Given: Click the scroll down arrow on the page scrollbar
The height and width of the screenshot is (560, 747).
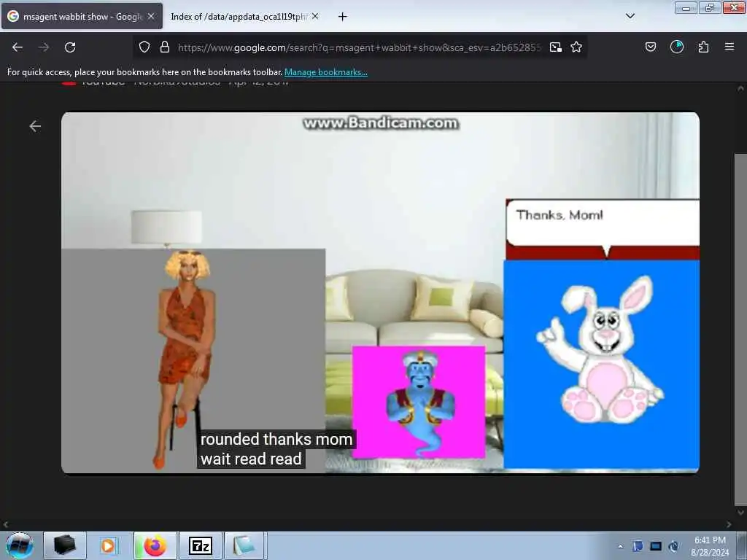Looking at the screenshot, I should click(740, 513).
